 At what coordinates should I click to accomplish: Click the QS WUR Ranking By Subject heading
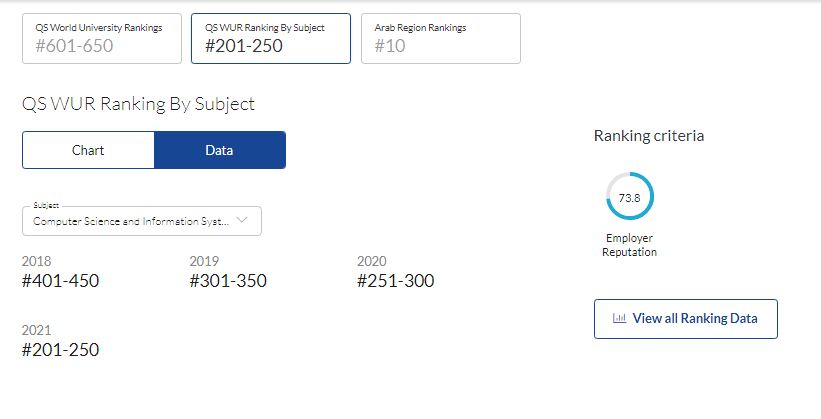pos(138,104)
